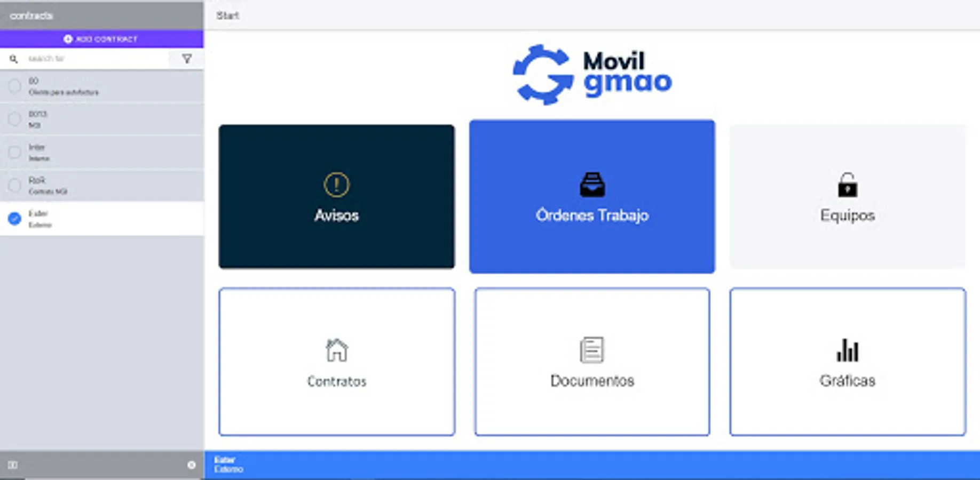Click the RoR contract name
The width and height of the screenshot is (980, 480).
[37, 180]
